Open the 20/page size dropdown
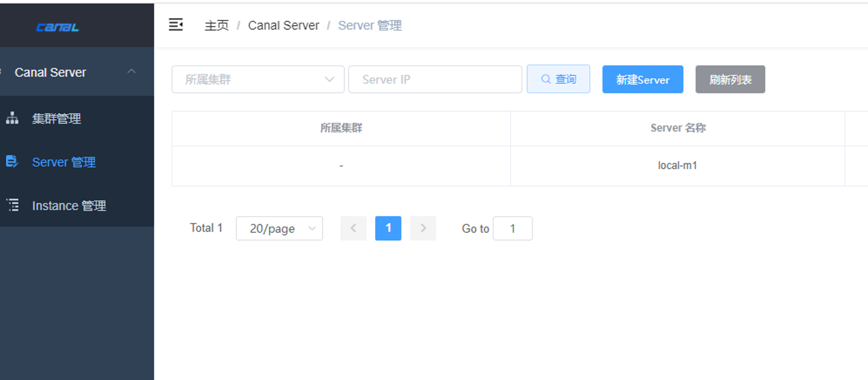Viewport: 868px width, 380px height. 279,228
